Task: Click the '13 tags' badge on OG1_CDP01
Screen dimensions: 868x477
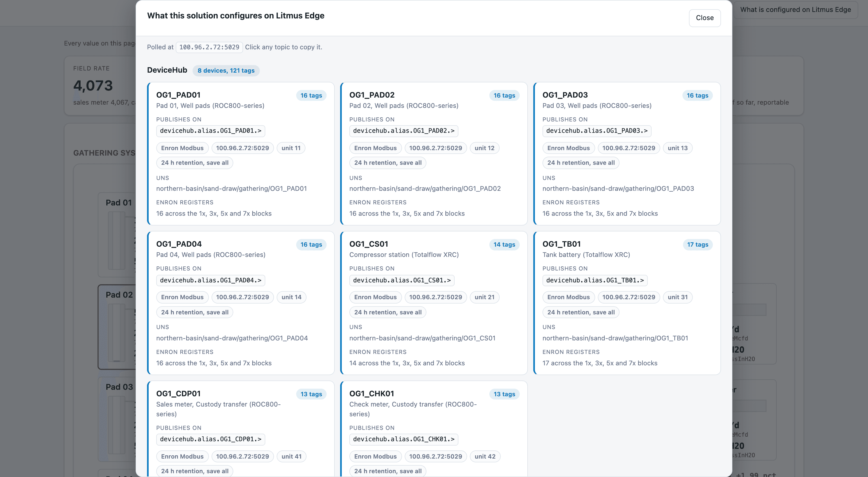Action: click(x=311, y=394)
